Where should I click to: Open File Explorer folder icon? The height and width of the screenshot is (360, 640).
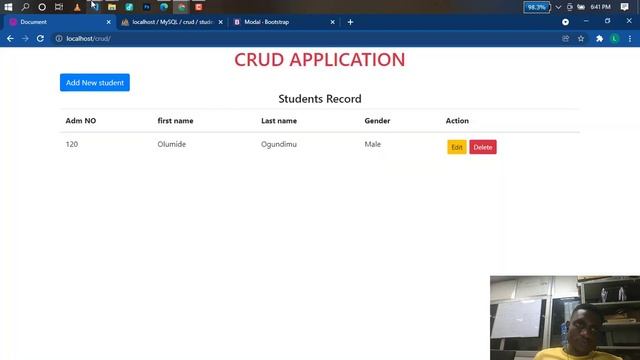pyautogui.click(x=112, y=7)
